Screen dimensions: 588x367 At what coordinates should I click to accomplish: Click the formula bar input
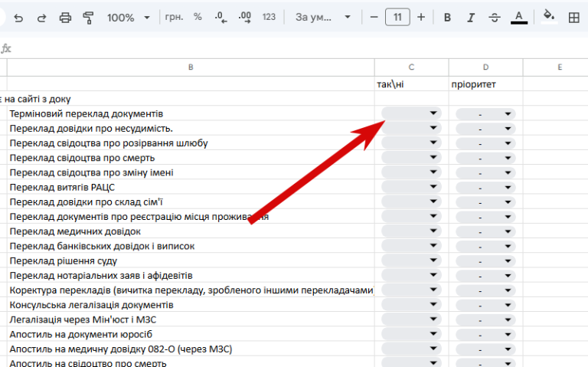300,48
